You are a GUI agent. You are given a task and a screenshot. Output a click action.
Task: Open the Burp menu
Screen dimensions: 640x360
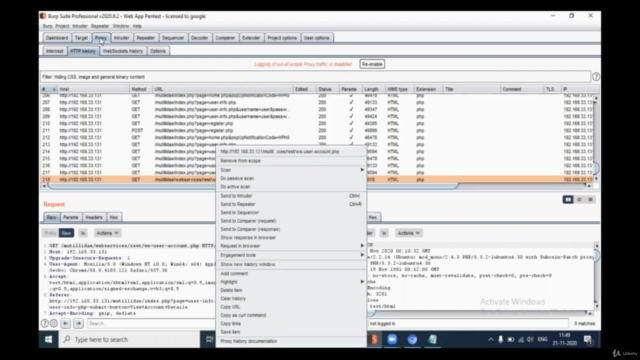point(47,26)
